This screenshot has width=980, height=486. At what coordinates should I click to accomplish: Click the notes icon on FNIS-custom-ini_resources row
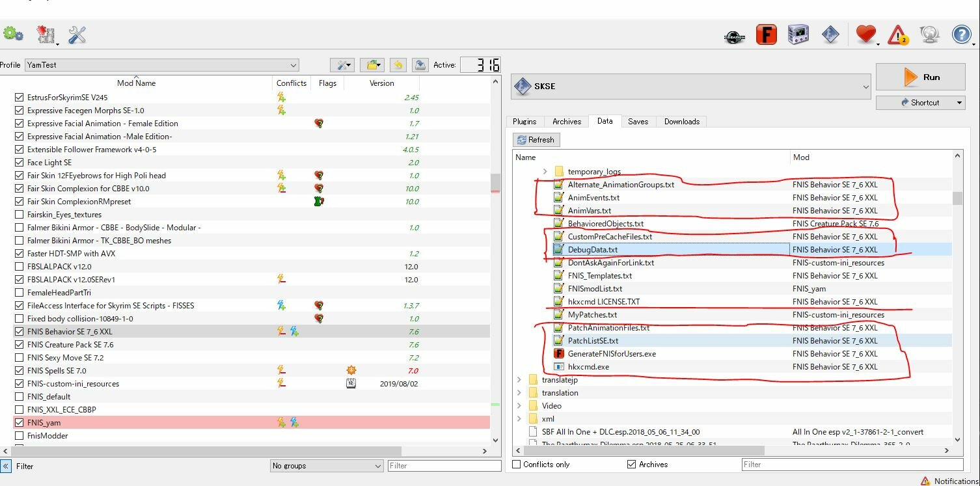(351, 383)
